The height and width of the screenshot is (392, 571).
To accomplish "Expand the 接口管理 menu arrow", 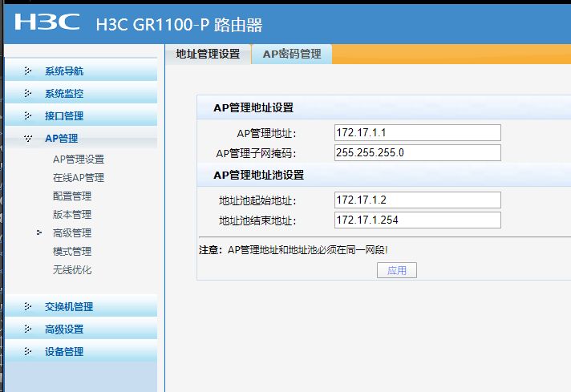I will coord(28,115).
